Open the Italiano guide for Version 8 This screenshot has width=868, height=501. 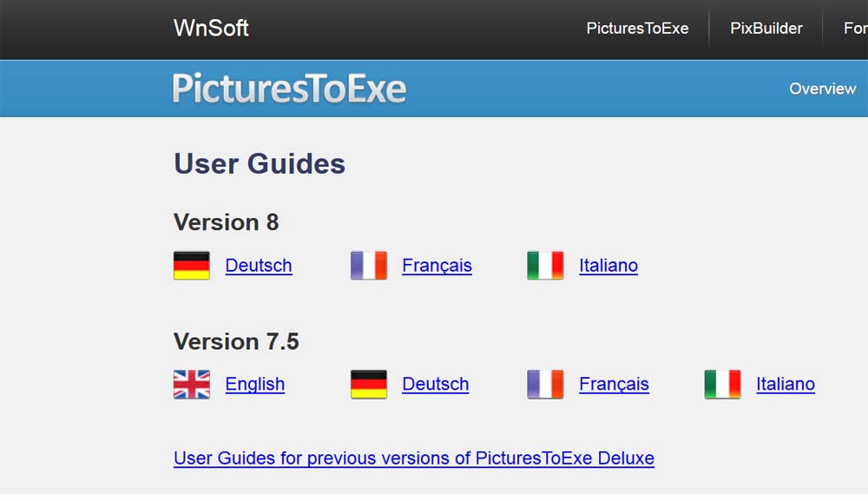(608, 266)
